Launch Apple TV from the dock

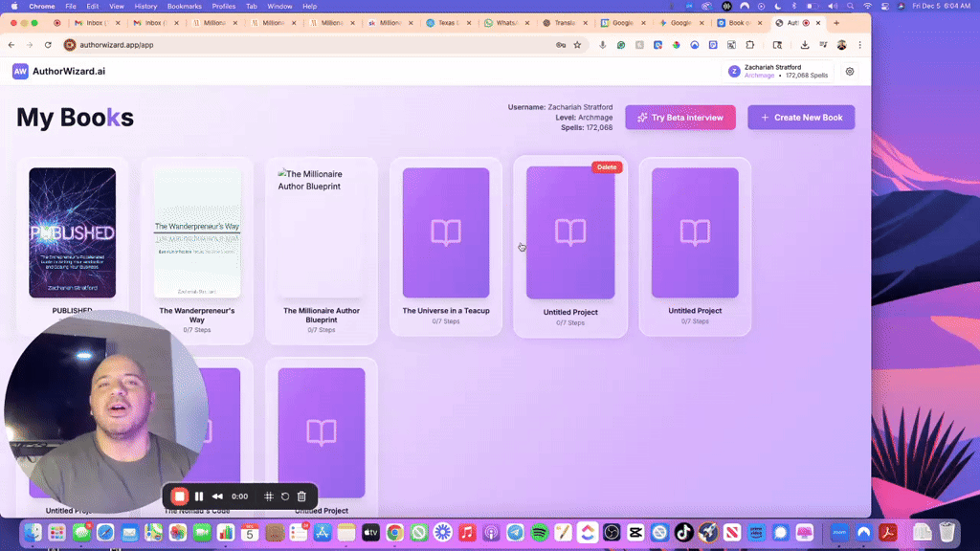[370, 532]
